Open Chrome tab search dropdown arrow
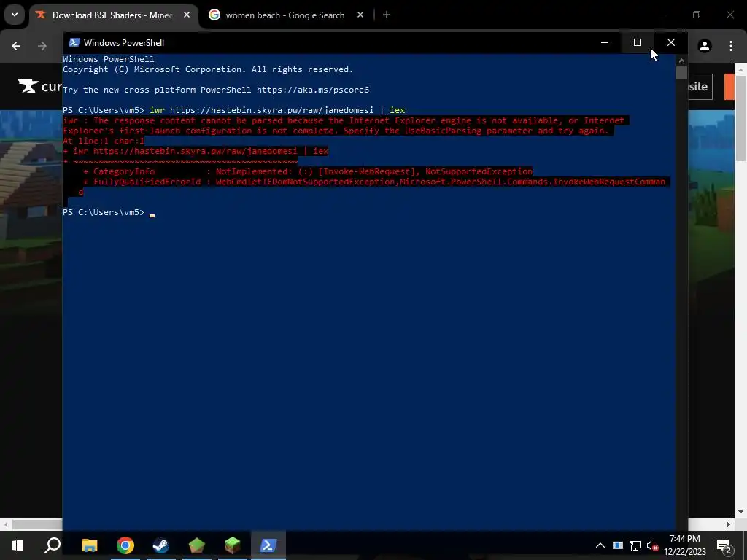Screen dimensions: 747x560 tap(15, 15)
